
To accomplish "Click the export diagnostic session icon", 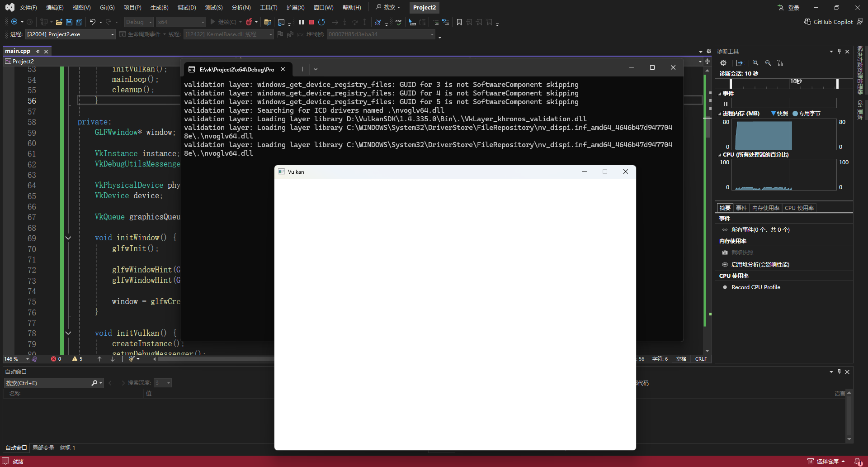I will (739, 63).
